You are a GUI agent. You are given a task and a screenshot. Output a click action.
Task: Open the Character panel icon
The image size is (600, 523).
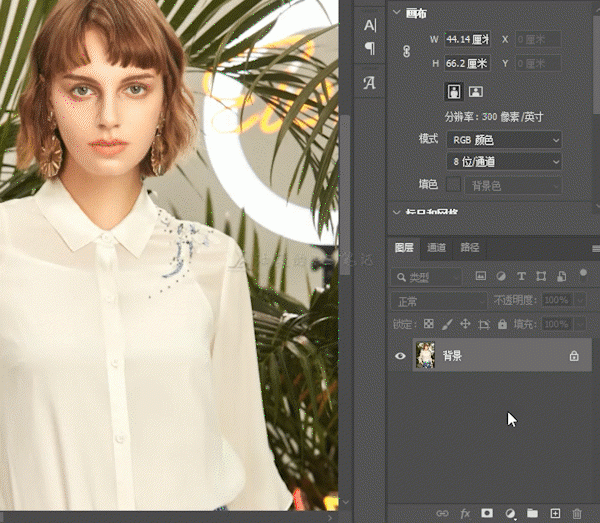pyautogui.click(x=370, y=26)
